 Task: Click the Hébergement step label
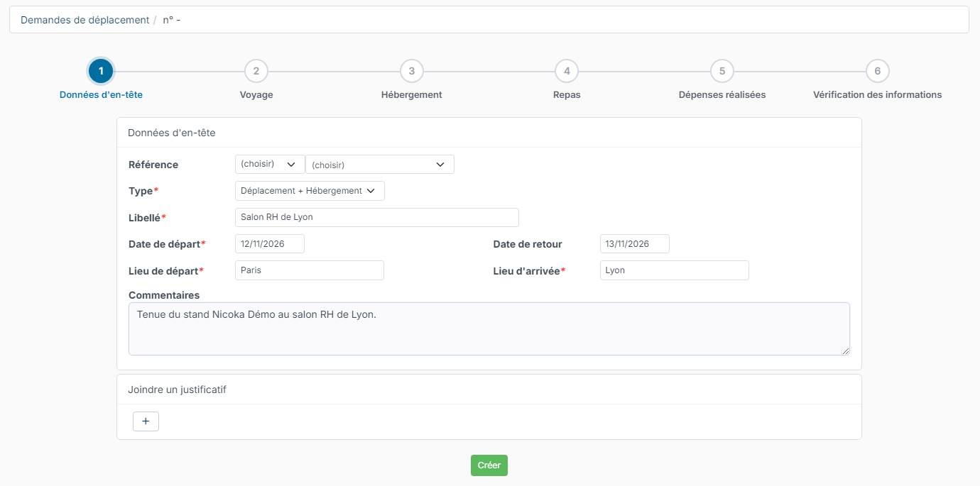(412, 94)
